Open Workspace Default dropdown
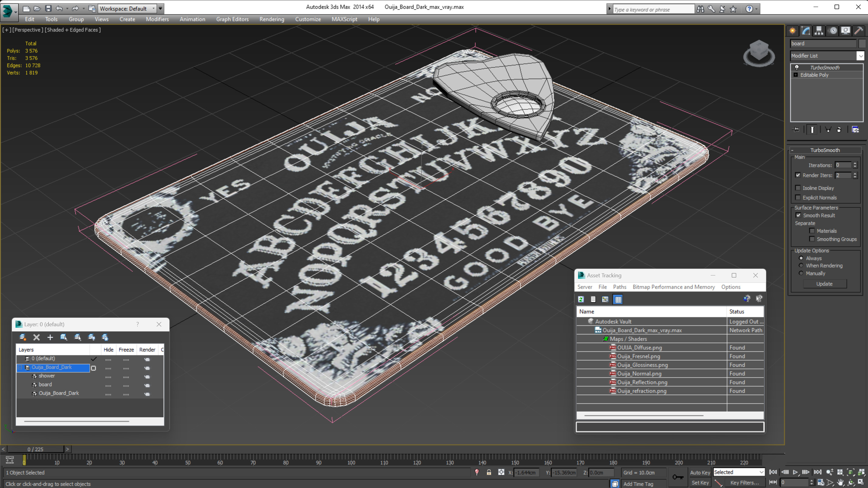Screen dimensions: 868x488 pyautogui.click(x=154, y=9)
